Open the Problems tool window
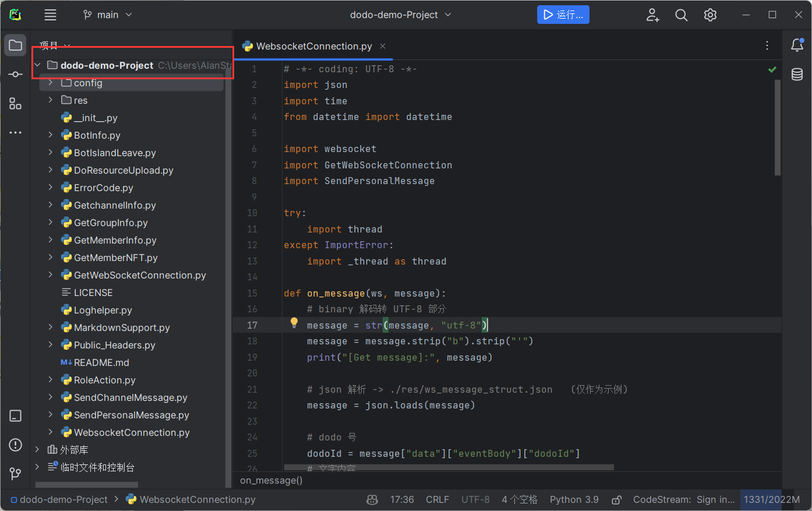 16,445
